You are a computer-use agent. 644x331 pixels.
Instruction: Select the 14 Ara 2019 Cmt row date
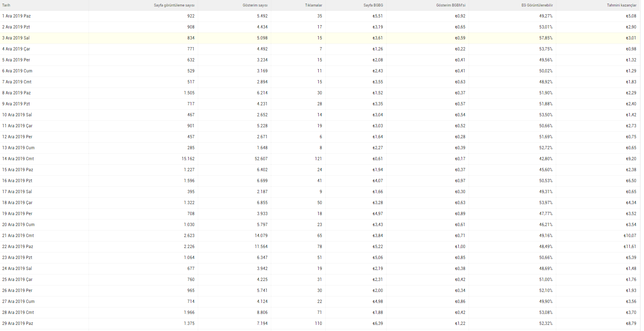pos(18,159)
